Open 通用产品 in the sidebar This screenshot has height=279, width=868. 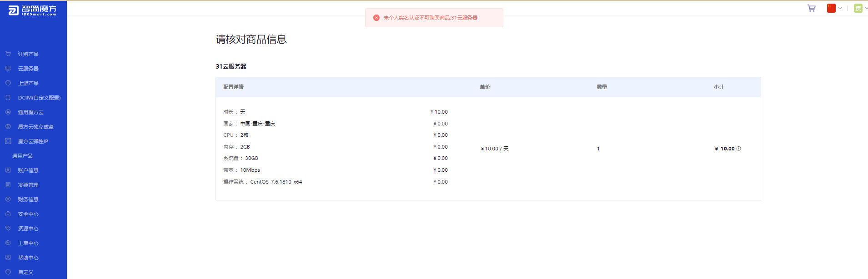coord(22,156)
